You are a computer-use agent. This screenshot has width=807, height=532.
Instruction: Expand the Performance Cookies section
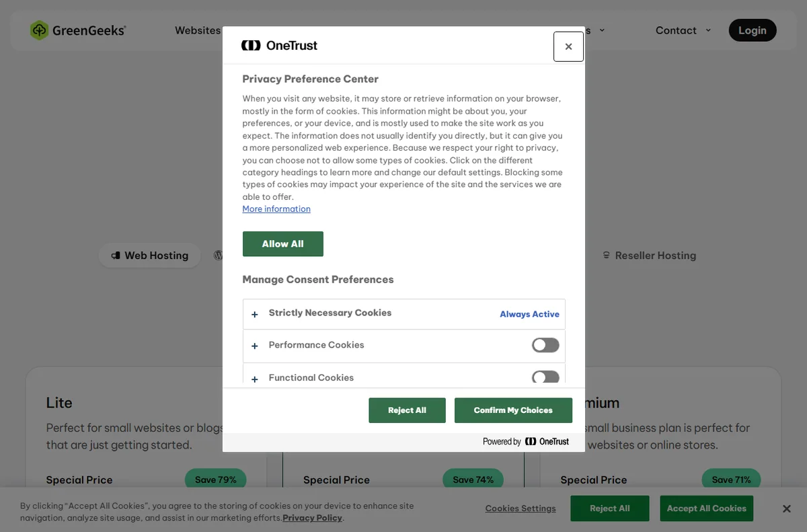255,346
